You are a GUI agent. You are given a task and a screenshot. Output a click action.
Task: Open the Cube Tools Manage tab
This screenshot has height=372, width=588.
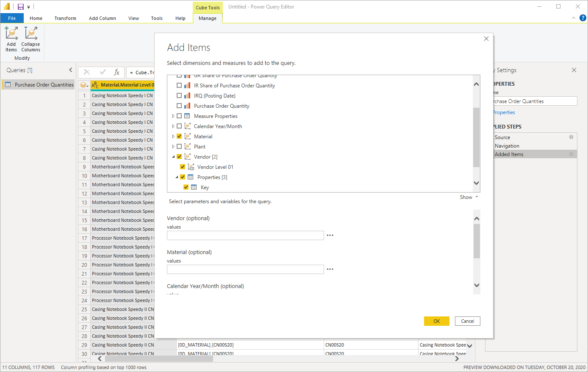click(x=207, y=18)
